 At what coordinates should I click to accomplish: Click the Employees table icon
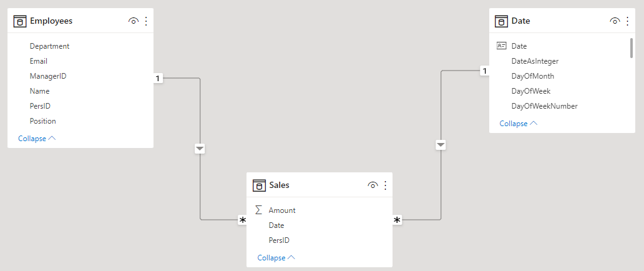20,21
